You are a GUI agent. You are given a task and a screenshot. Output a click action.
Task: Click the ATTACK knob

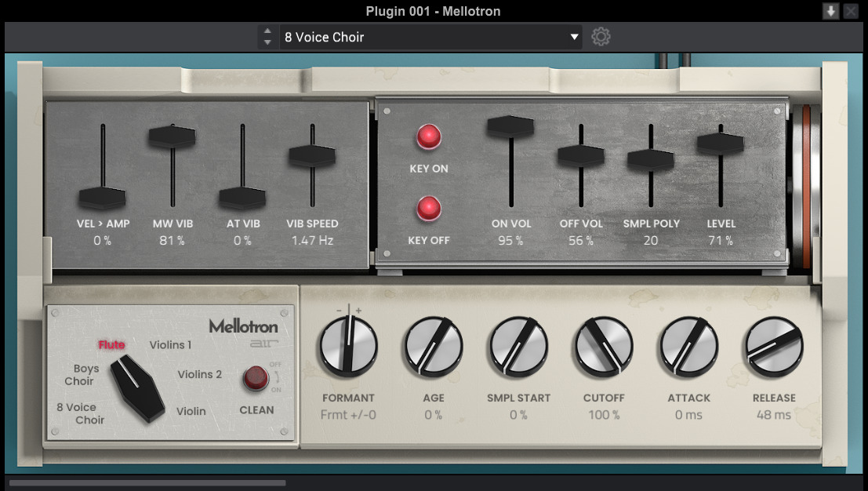click(689, 347)
